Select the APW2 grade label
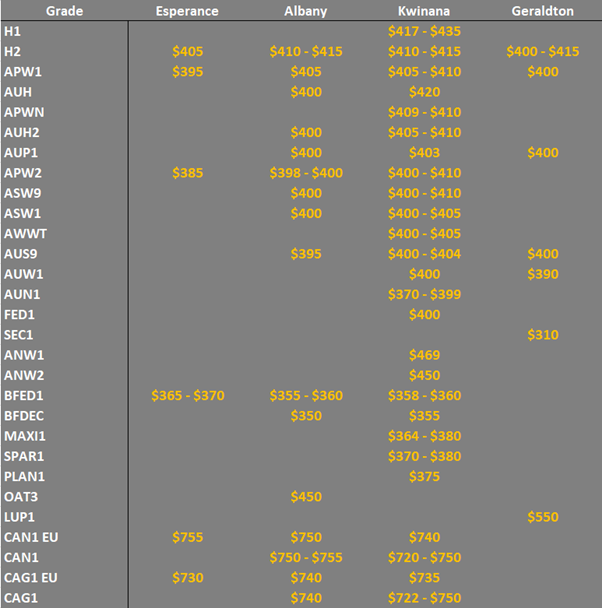 click(23, 173)
